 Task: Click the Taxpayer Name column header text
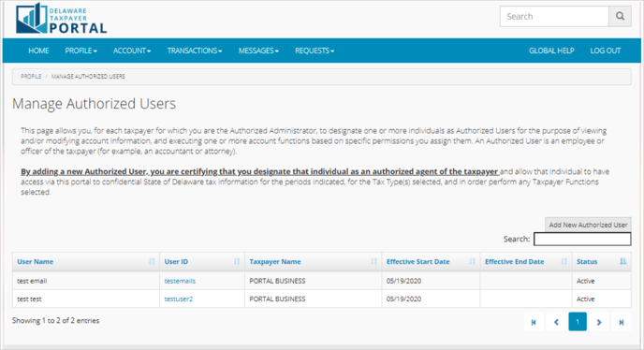click(275, 262)
